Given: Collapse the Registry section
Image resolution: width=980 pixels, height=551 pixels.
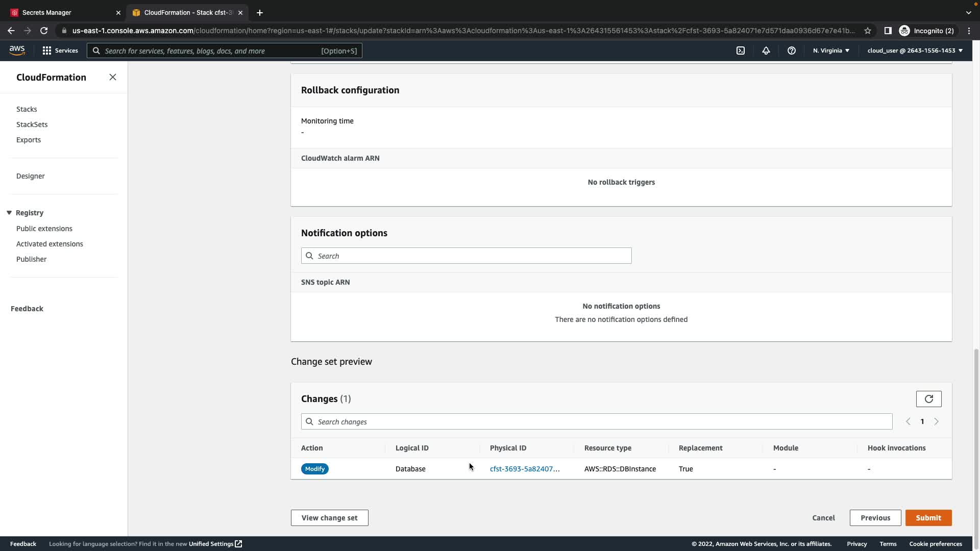Looking at the screenshot, I should [x=9, y=213].
